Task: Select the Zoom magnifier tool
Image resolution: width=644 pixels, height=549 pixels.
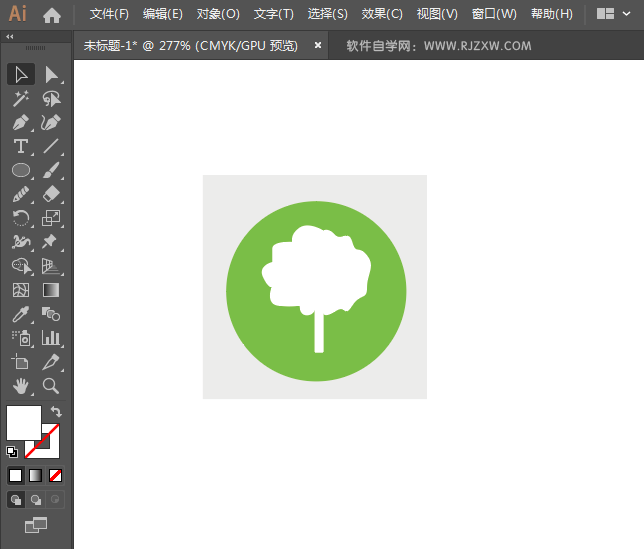Action: (x=51, y=386)
